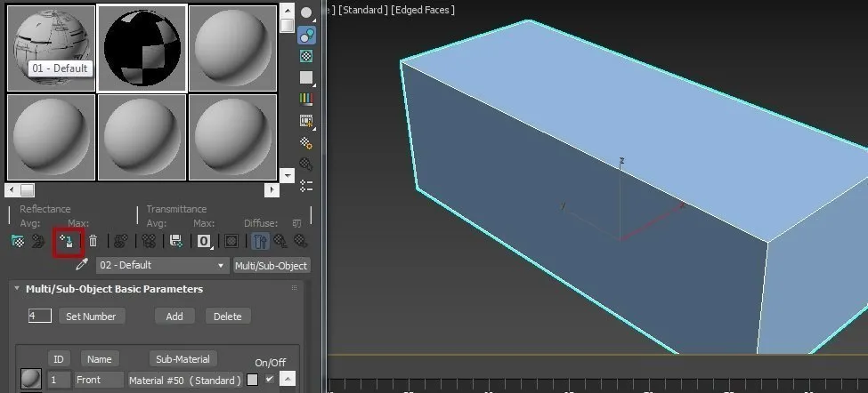Click the Video Color Check icon

coord(306,100)
